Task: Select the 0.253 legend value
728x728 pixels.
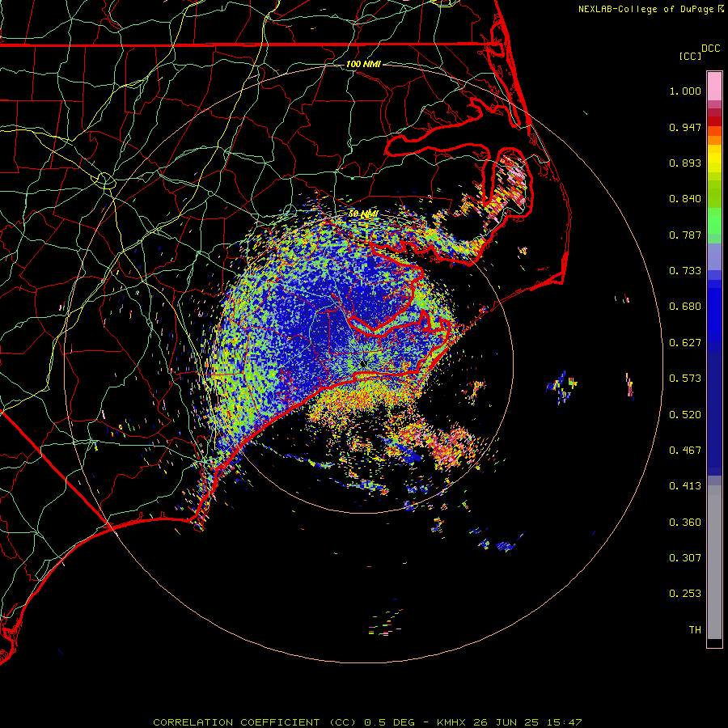Action: coord(685,594)
